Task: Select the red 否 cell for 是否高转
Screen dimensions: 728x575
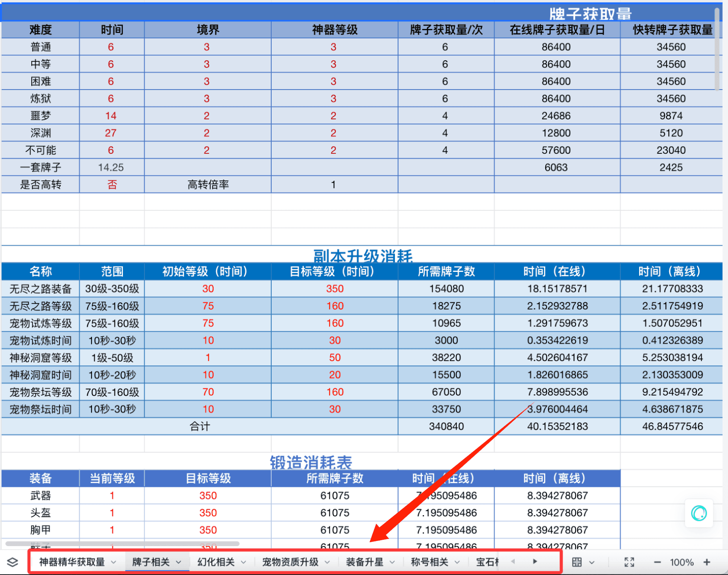Action: pos(112,185)
